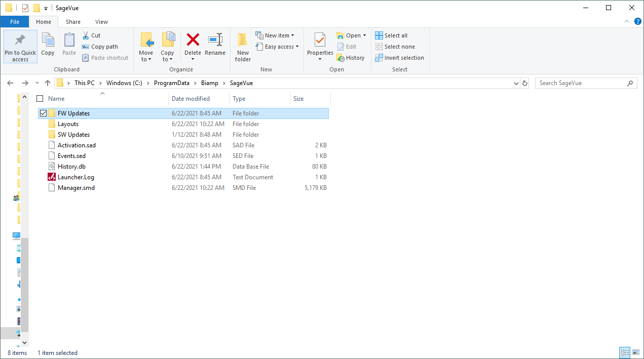Switch to the View ribbon tab
The width and height of the screenshot is (644, 359).
click(101, 22)
